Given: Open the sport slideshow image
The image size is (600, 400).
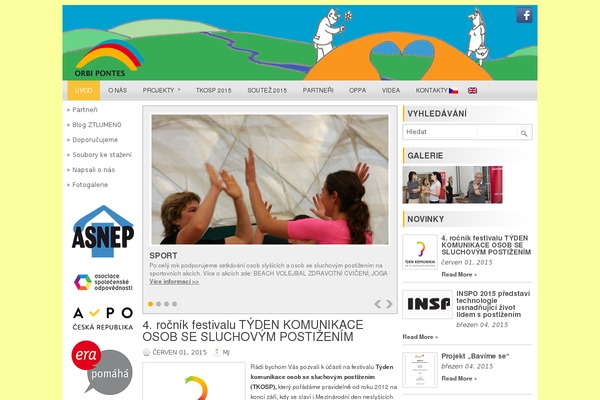Looking at the screenshot, I should (270, 179).
